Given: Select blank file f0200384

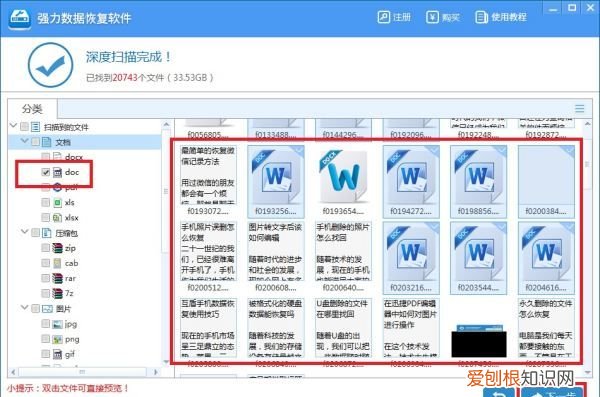Looking at the screenshot, I should pos(546,181).
